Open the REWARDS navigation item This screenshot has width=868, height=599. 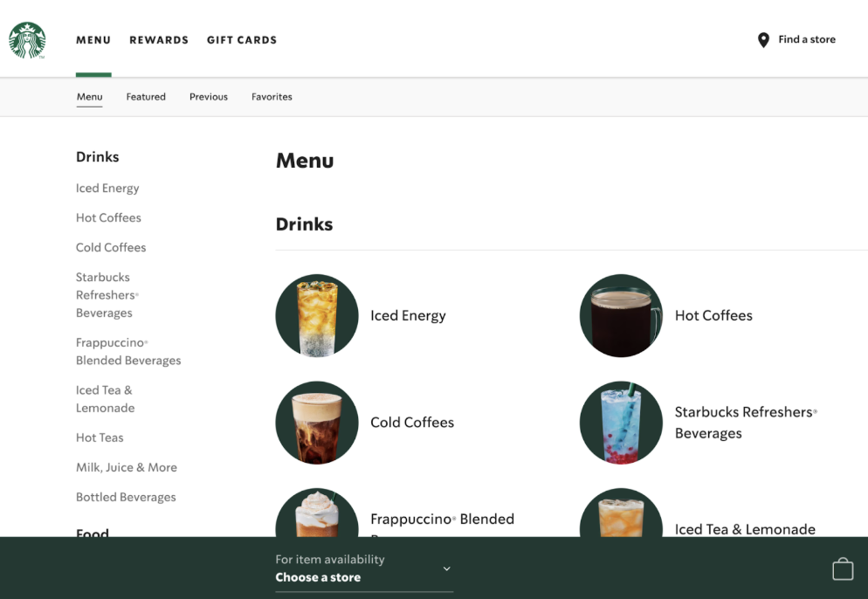click(x=159, y=39)
